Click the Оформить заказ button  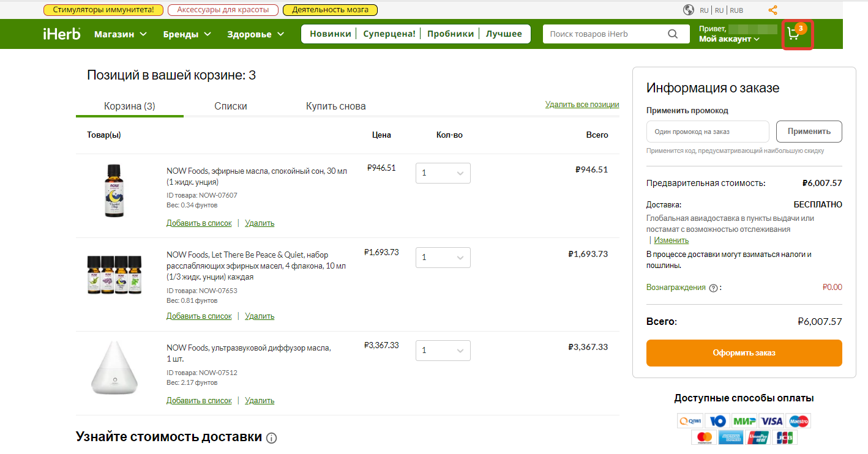(x=744, y=353)
